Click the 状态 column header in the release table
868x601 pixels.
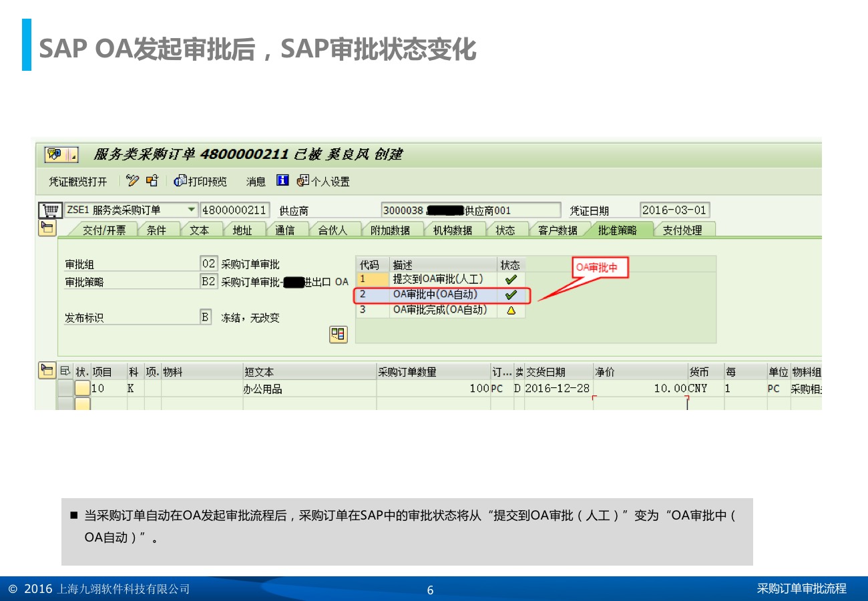pyautogui.click(x=511, y=265)
